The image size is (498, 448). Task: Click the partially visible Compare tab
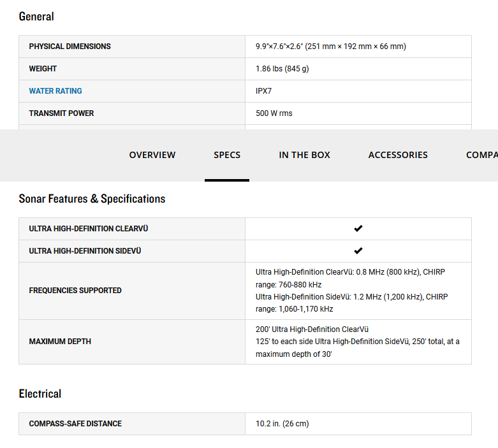pyautogui.click(x=481, y=155)
